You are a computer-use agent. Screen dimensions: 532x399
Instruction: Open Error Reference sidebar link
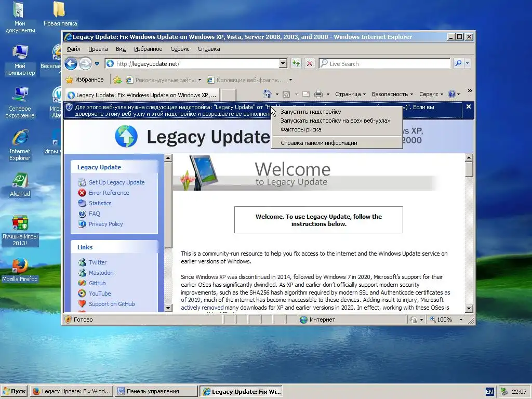[109, 193]
